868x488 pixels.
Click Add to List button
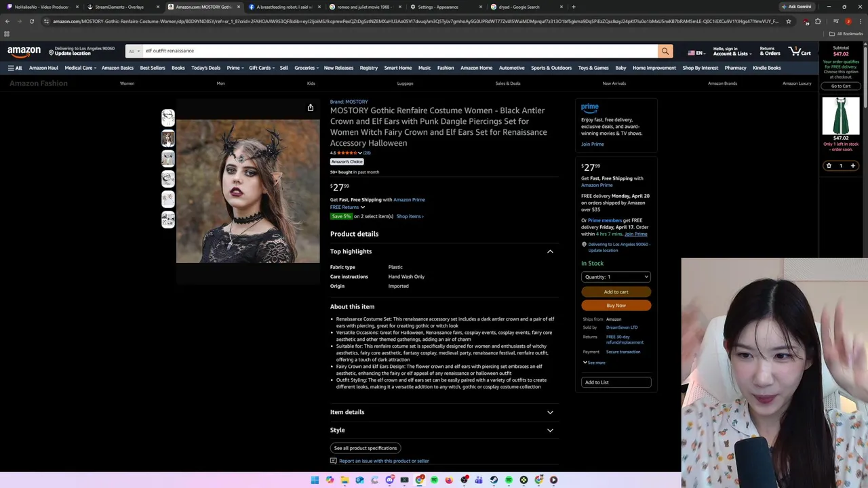point(616,382)
